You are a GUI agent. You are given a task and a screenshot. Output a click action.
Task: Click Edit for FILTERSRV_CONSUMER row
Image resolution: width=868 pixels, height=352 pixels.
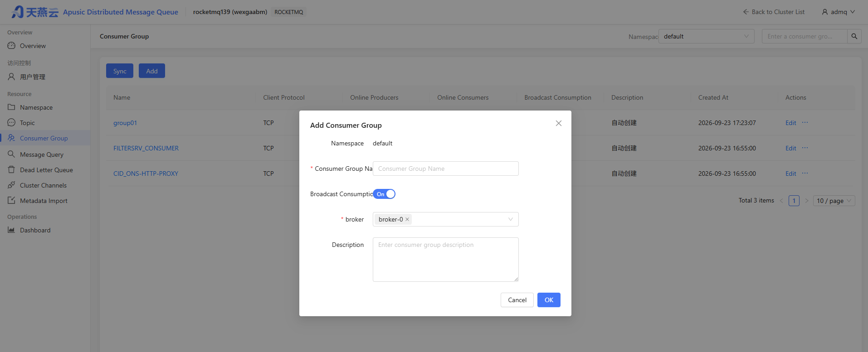(x=791, y=148)
